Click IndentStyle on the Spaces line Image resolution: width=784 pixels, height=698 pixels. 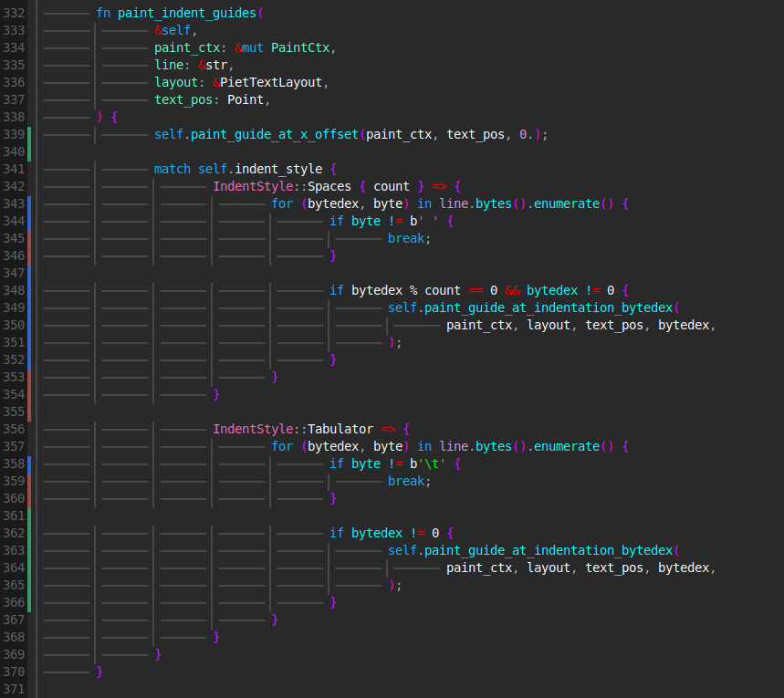[x=253, y=186]
